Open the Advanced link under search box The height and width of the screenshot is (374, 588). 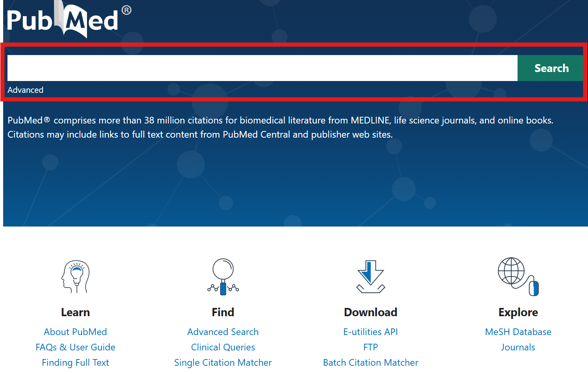(26, 90)
